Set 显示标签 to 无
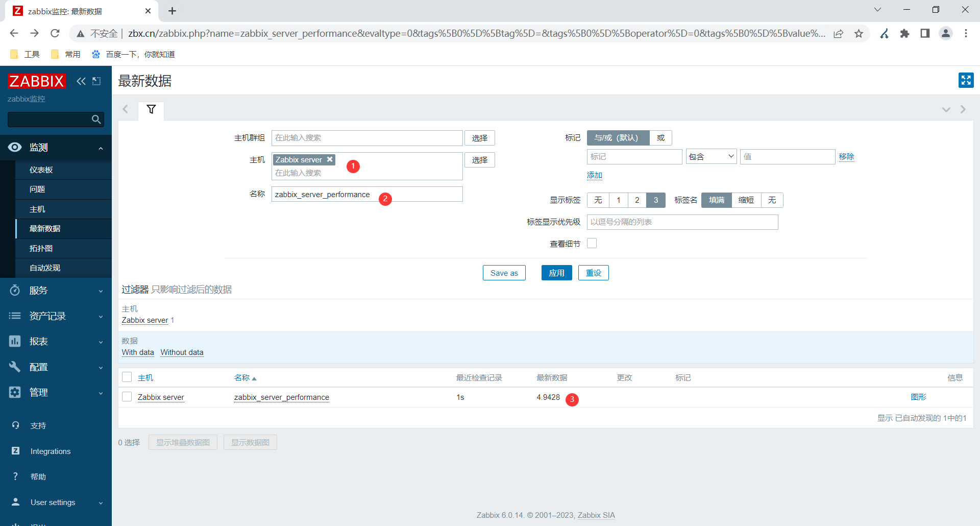Viewport: 980px width, 526px height. coord(598,200)
